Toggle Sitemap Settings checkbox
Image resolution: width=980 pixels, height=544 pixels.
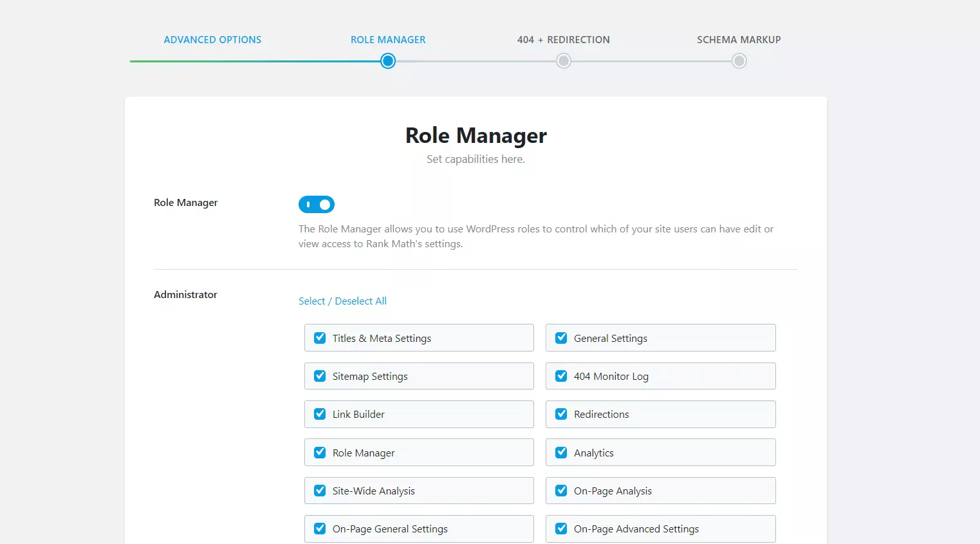320,376
